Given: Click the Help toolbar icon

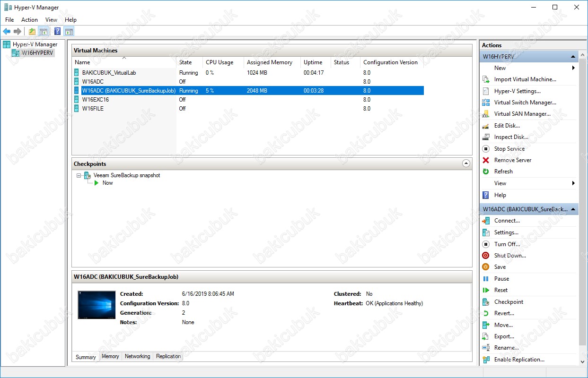Looking at the screenshot, I should pos(58,32).
